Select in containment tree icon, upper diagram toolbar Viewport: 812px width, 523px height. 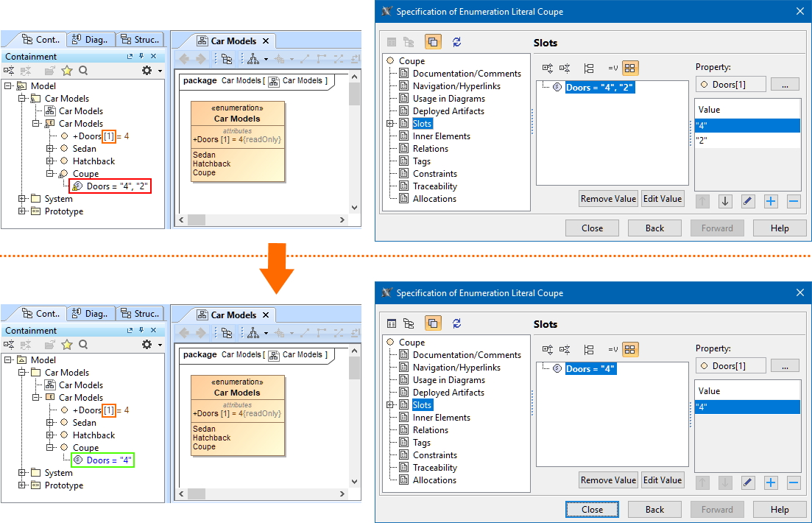click(227, 59)
